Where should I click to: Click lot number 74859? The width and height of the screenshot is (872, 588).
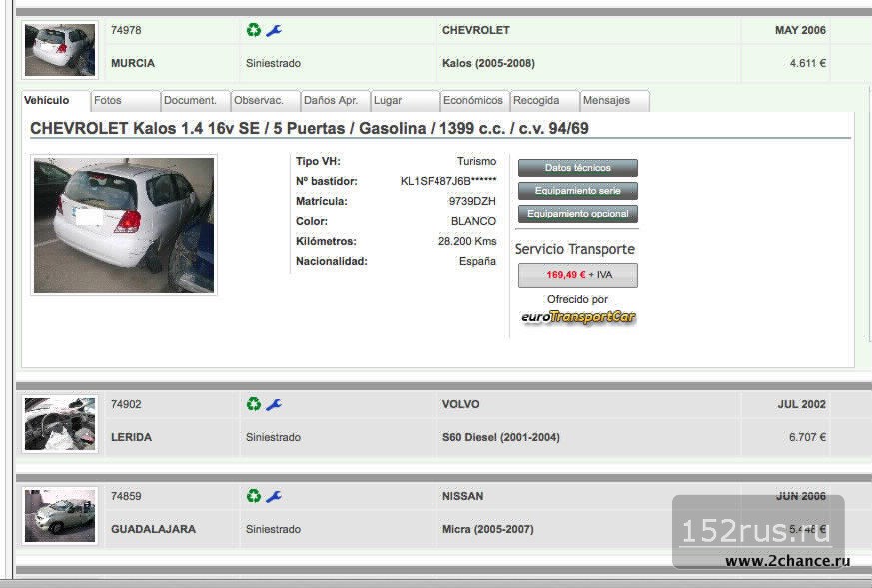(126, 496)
